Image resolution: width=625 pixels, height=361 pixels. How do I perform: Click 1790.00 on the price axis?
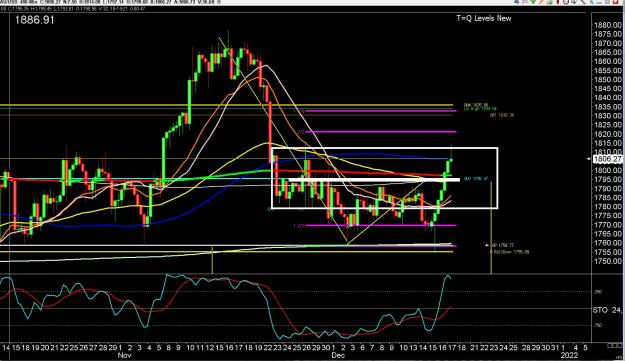coord(607,188)
